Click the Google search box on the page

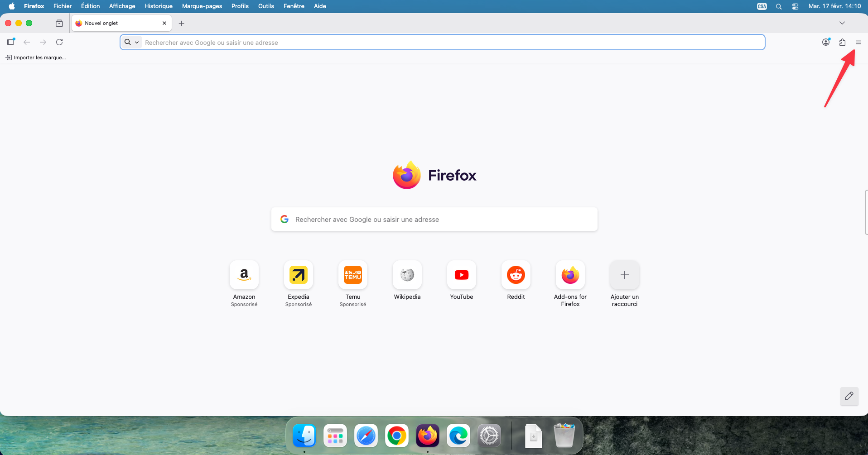point(434,219)
